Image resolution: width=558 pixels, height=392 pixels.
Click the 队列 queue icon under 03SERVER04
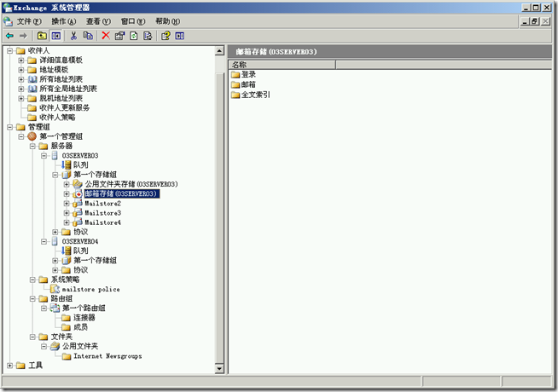click(x=67, y=251)
